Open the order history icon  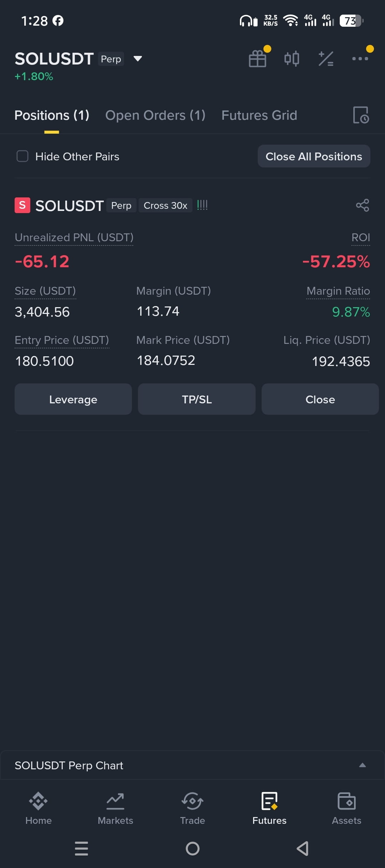[x=361, y=115]
